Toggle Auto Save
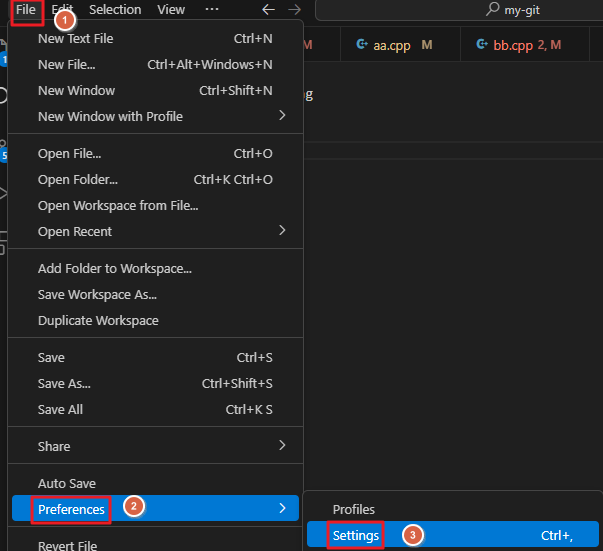 pyautogui.click(x=155, y=484)
